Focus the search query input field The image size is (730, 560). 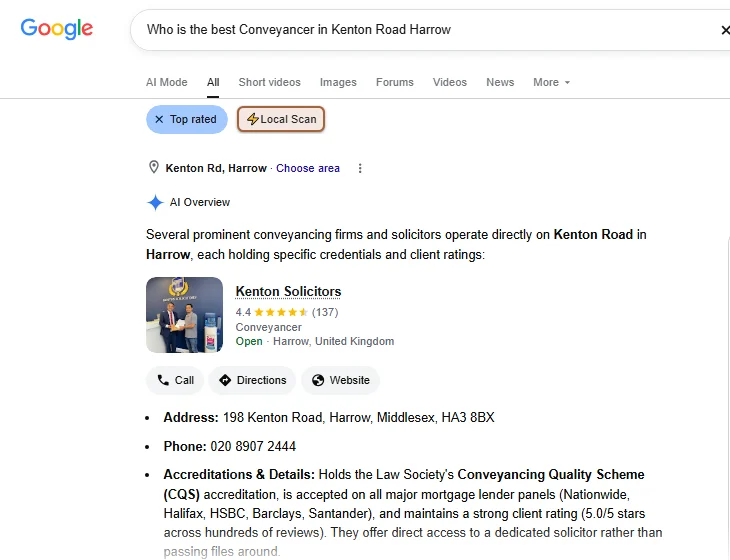click(x=428, y=30)
